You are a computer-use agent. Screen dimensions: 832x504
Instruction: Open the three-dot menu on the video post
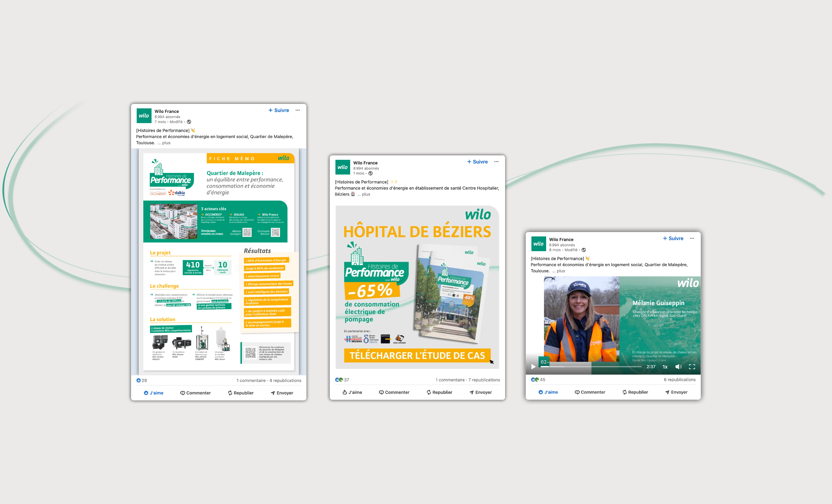(692, 238)
